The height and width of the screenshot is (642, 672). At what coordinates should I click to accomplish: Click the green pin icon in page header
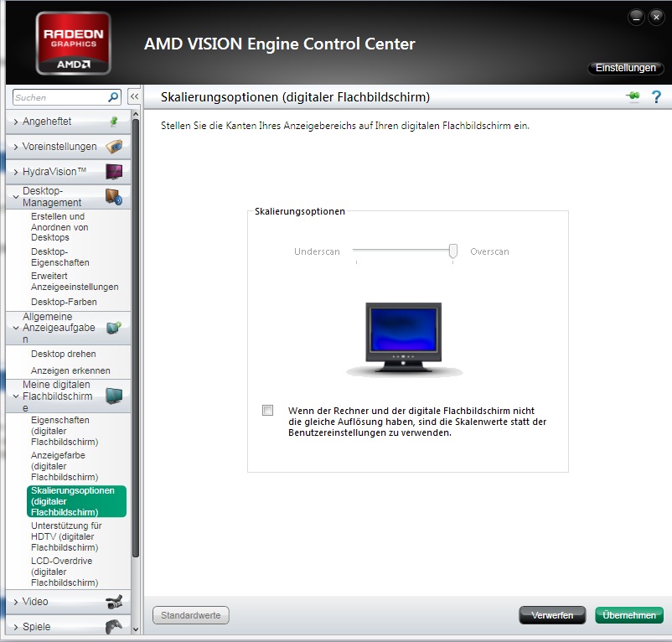(633, 96)
